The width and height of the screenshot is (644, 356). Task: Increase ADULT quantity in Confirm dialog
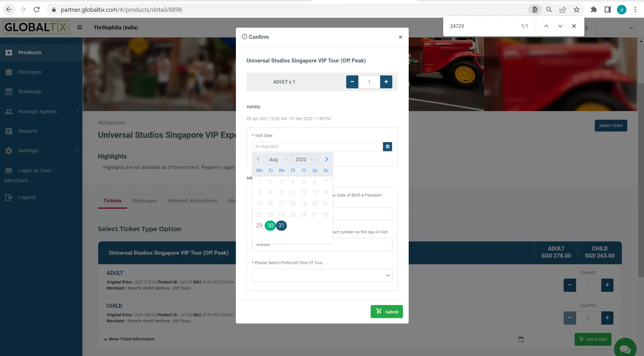coord(386,82)
